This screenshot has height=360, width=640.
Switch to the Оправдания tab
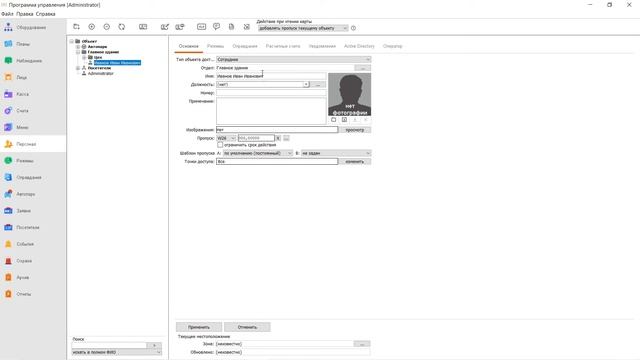click(245, 46)
